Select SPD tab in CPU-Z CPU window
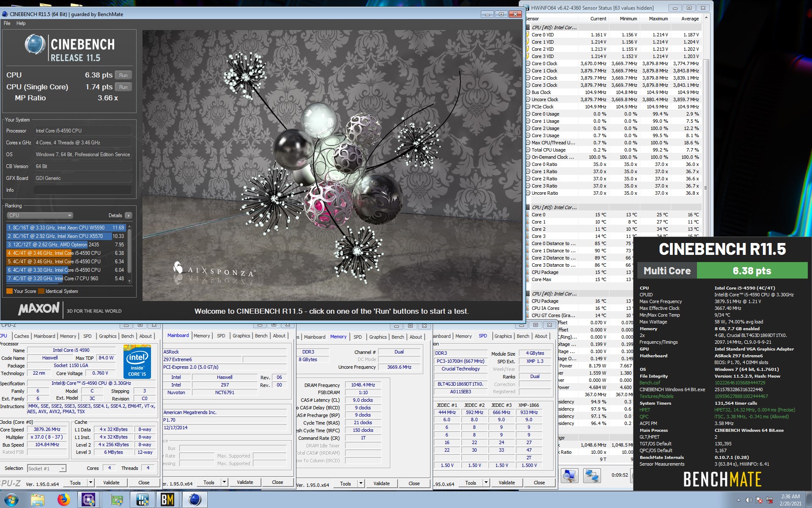 [x=88, y=336]
